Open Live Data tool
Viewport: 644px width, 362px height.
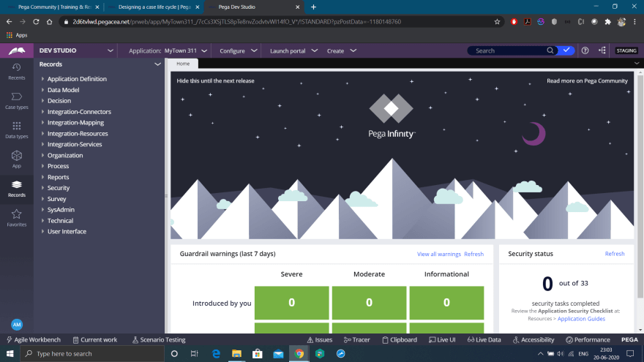tap(484, 340)
